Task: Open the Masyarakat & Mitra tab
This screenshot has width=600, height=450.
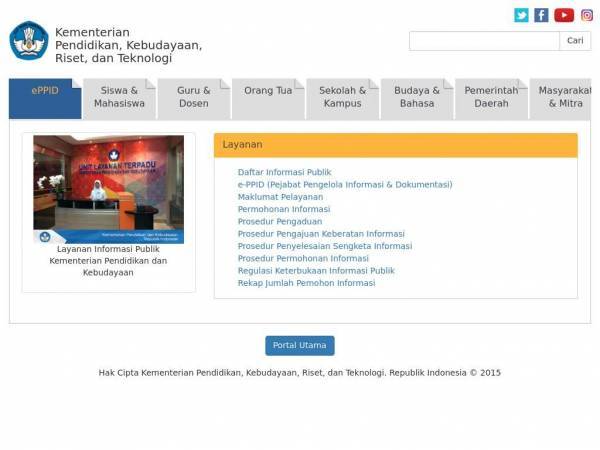Action: (561, 99)
